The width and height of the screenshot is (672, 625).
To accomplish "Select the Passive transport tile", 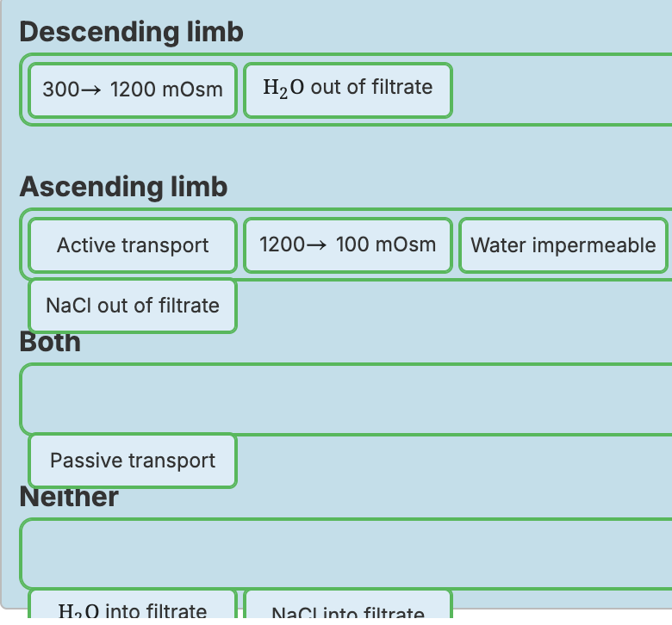I will click(x=133, y=461).
